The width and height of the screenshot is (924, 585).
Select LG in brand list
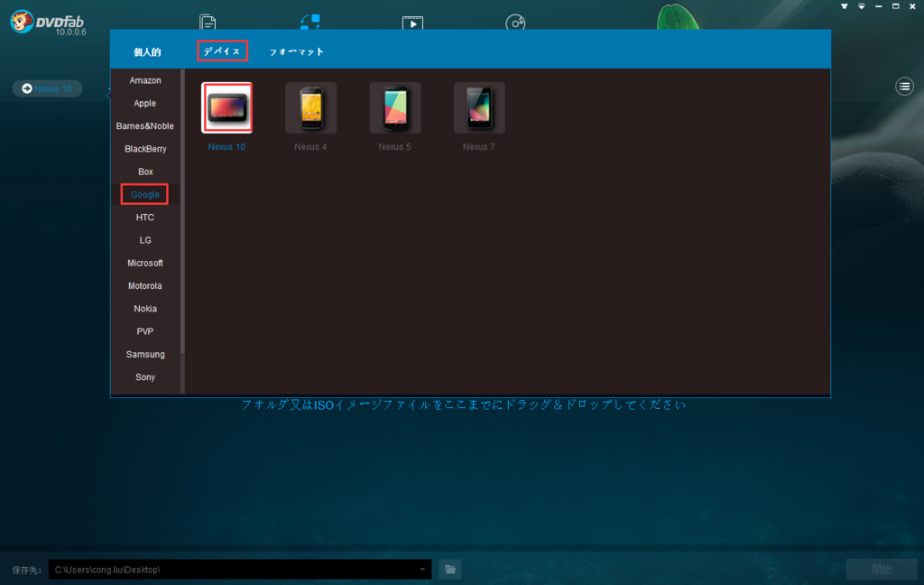click(145, 240)
